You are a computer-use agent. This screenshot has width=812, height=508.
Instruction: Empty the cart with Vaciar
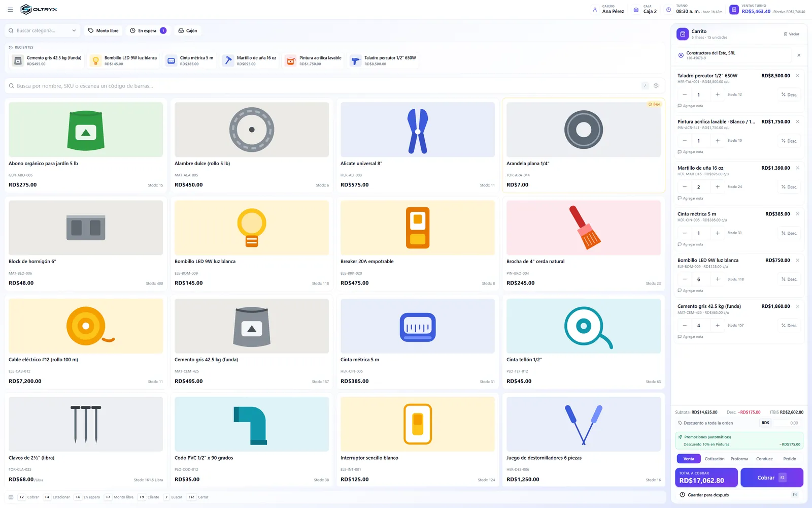pos(791,34)
